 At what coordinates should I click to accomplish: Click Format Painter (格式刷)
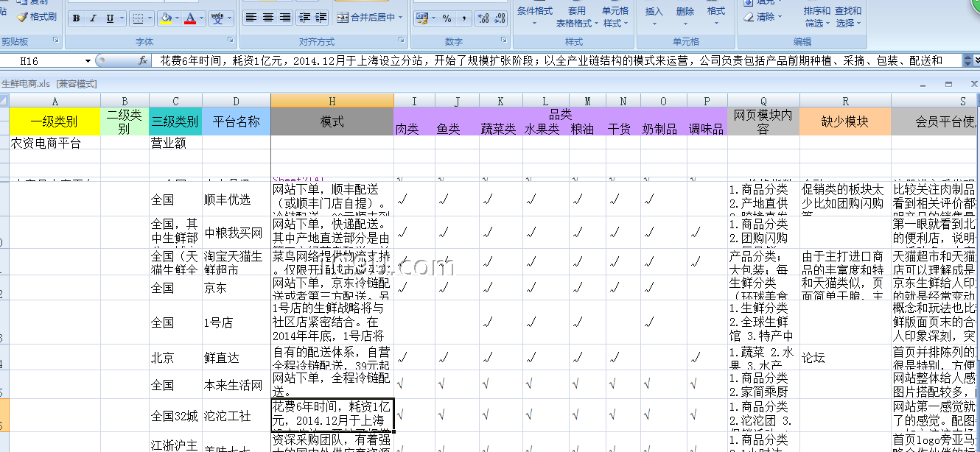tap(37, 16)
